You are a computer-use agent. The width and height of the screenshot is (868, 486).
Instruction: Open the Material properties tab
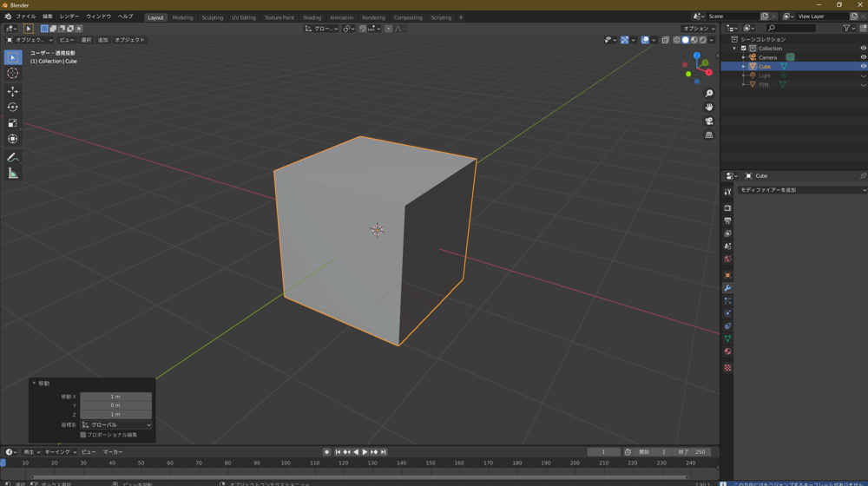tap(727, 351)
